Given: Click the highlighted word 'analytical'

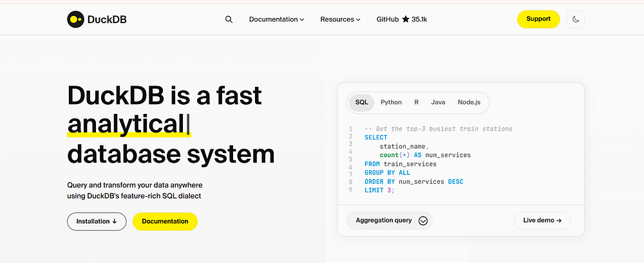Looking at the screenshot, I should tap(126, 124).
